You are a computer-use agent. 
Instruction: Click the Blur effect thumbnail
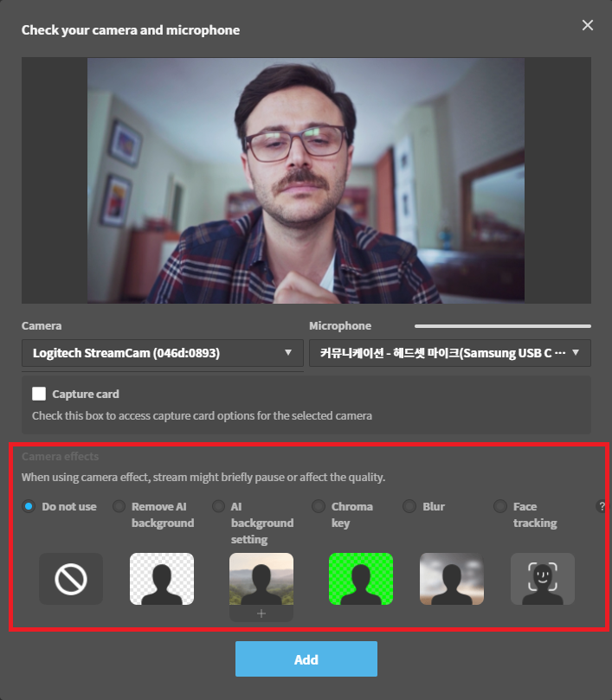pos(452,579)
